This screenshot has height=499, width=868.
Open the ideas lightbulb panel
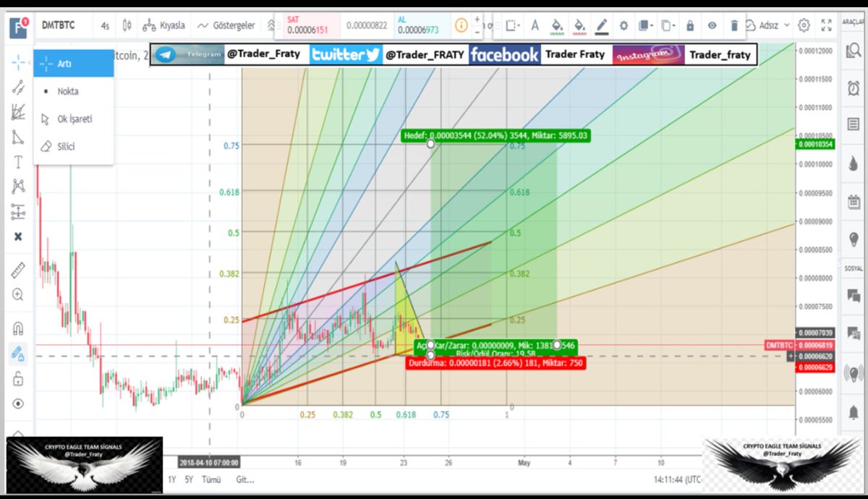[853, 239]
